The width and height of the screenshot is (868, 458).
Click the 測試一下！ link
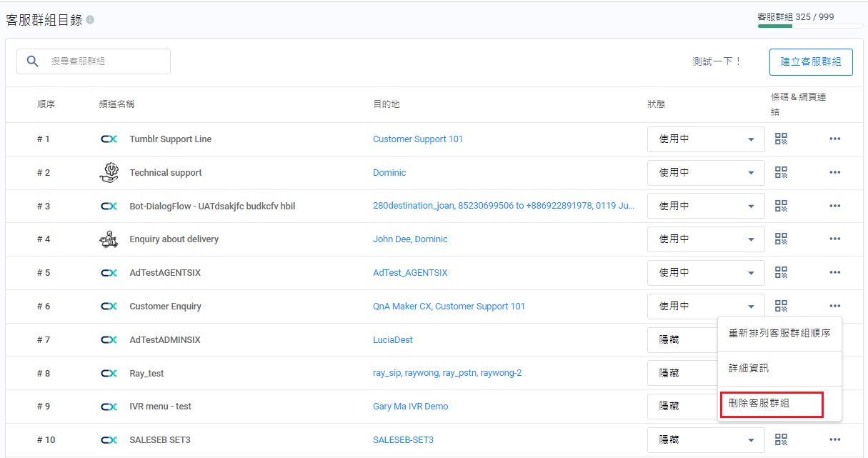pyautogui.click(x=717, y=61)
